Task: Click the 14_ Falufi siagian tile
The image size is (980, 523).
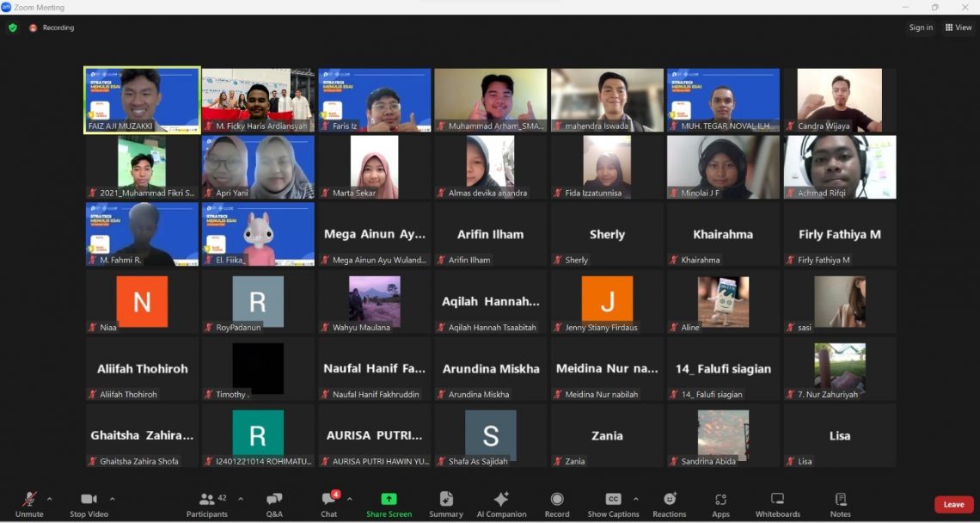Action: 723,368
